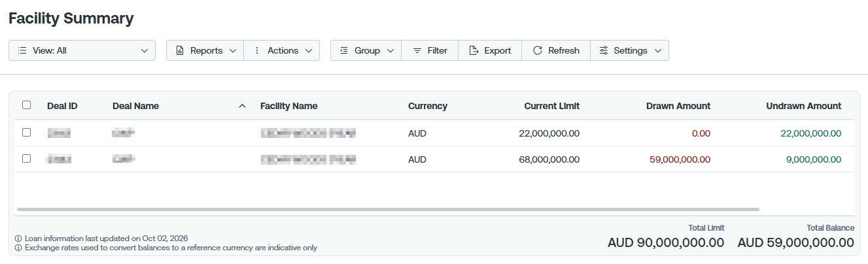The image size is (868, 264).
Task: Sort by the Current Limit column header
Action: (551, 106)
